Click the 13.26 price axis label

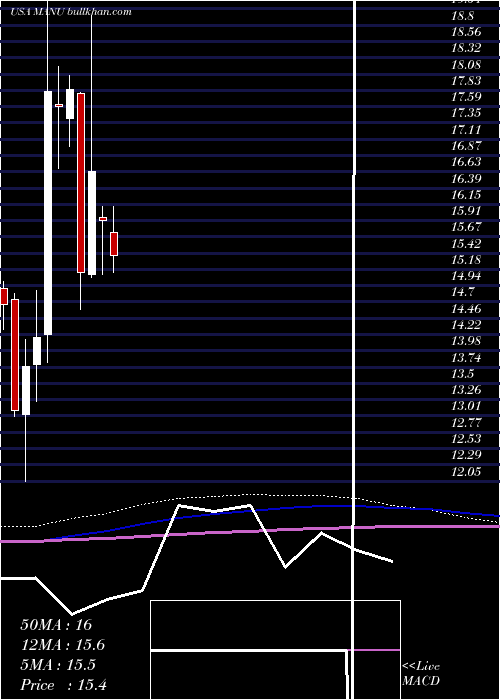[x=466, y=390]
